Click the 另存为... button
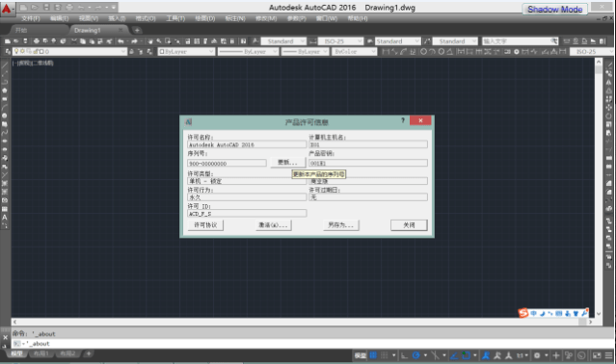The image size is (616, 364). (x=341, y=225)
